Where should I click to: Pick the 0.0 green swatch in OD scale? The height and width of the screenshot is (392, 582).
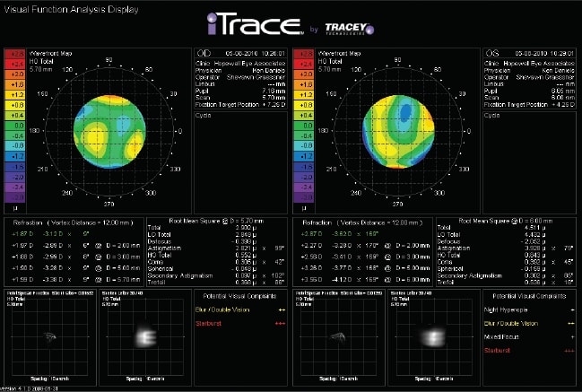tap(14, 126)
